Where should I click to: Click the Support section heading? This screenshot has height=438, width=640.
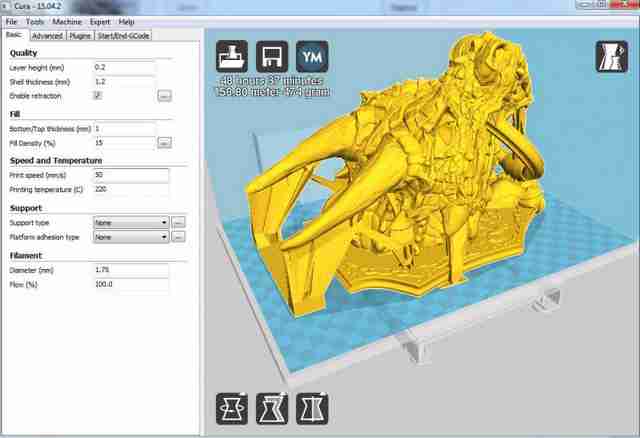point(26,208)
